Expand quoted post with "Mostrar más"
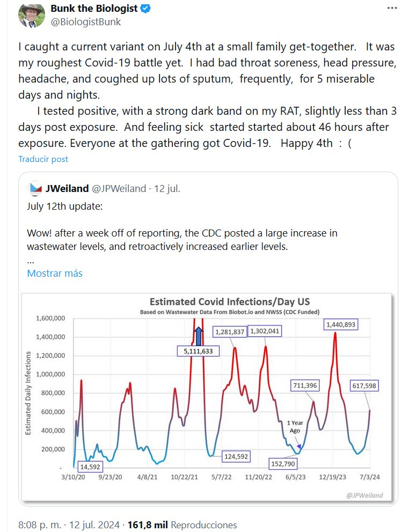The height and width of the screenshot is (532, 408). point(55,273)
